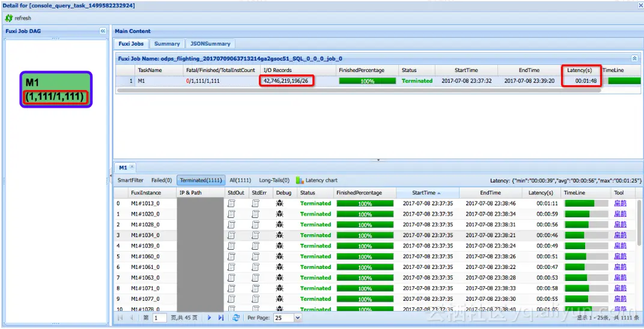This screenshot has width=644, height=329.
Task: Click the Terminated status of M1 task
Action: coord(417,81)
